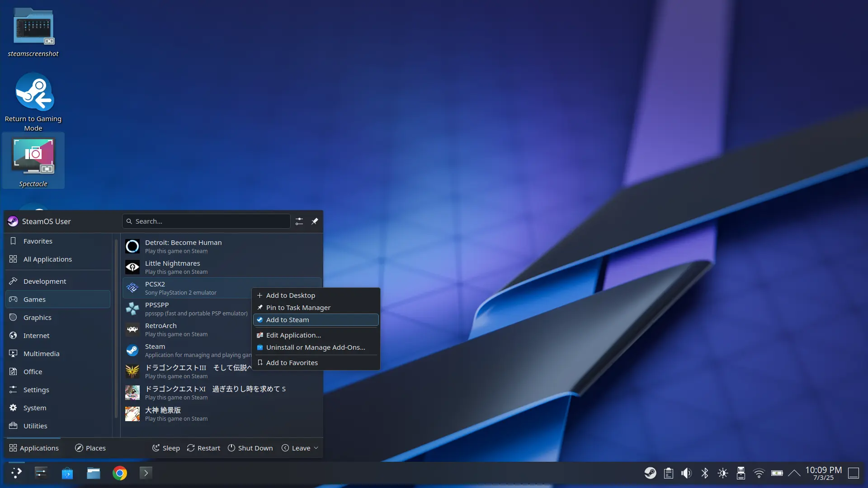Launch ドラゴンクエストXI game entry

click(222, 393)
